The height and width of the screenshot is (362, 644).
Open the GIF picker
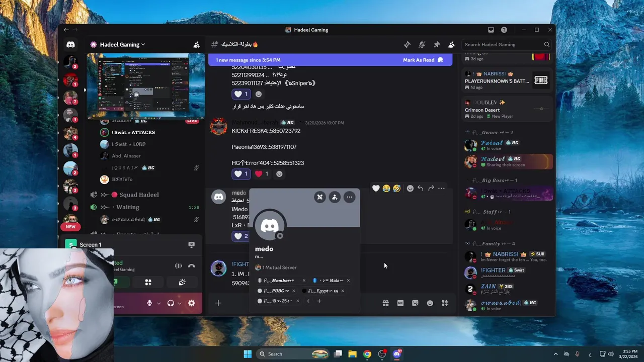click(400, 303)
